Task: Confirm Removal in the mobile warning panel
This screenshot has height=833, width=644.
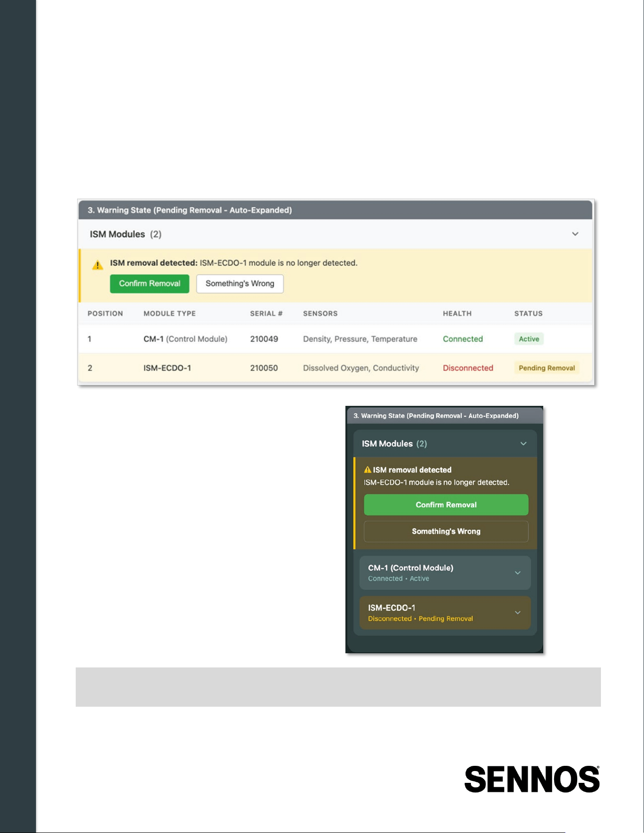Action: click(446, 505)
